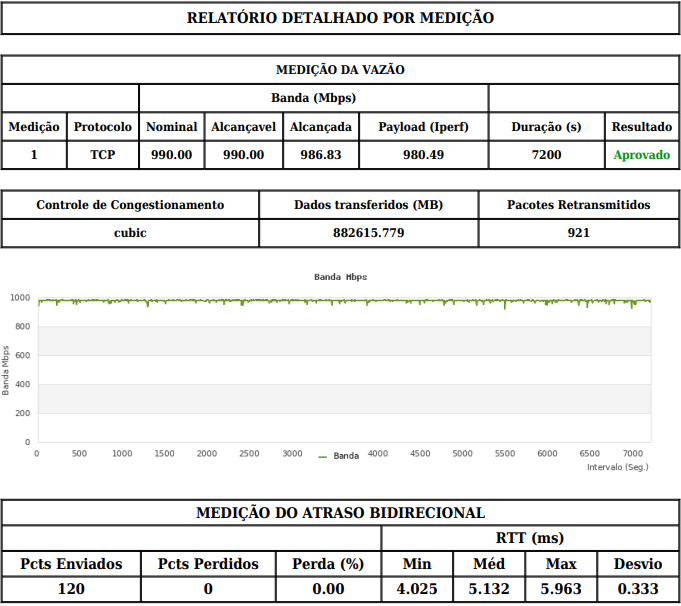Select the Alcançada value 986.83

[x=320, y=155]
